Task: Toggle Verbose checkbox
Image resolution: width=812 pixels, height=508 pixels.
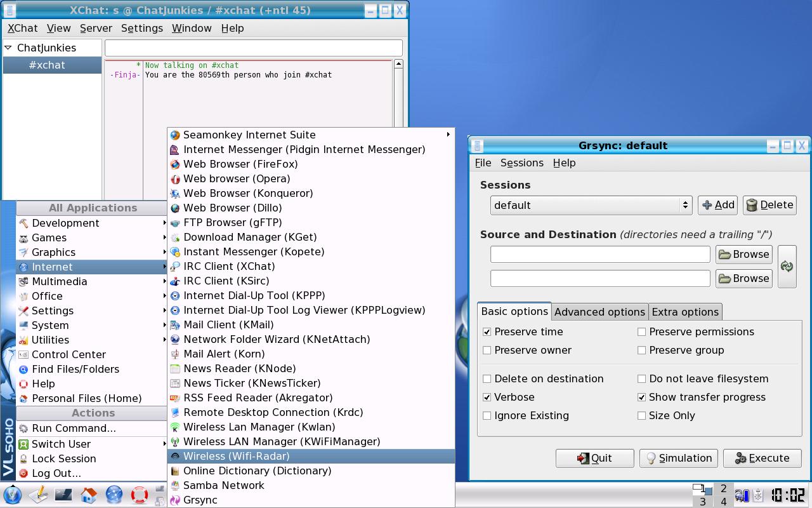Action: click(x=487, y=397)
